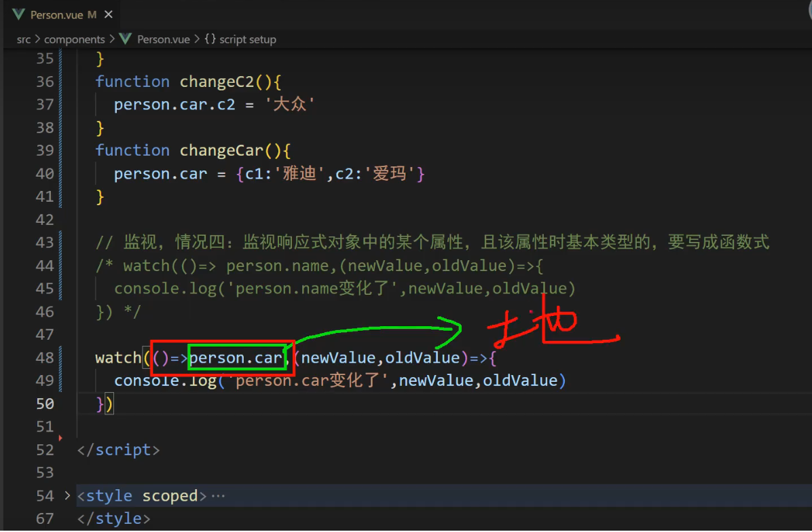
Task: Open the components breadcrumb segment
Action: tap(74, 39)
